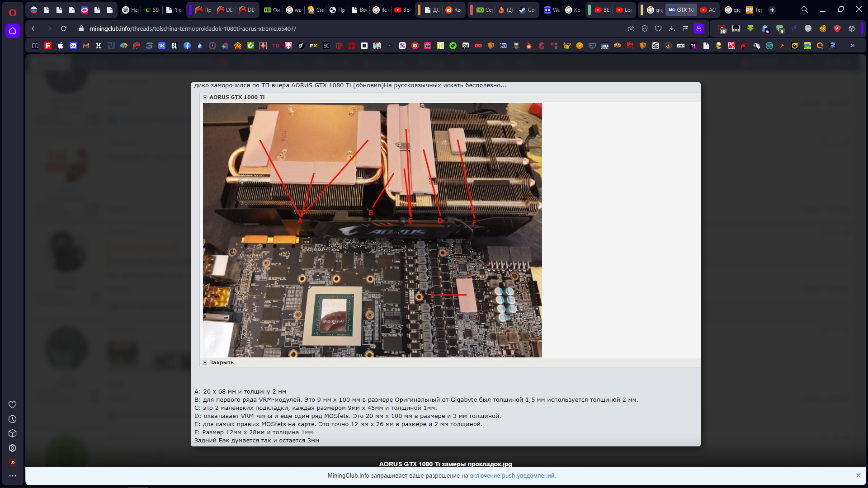Click the snapshot camera icon in address bar
Viewport: 868px width, 488px height.
pos(631,28)
